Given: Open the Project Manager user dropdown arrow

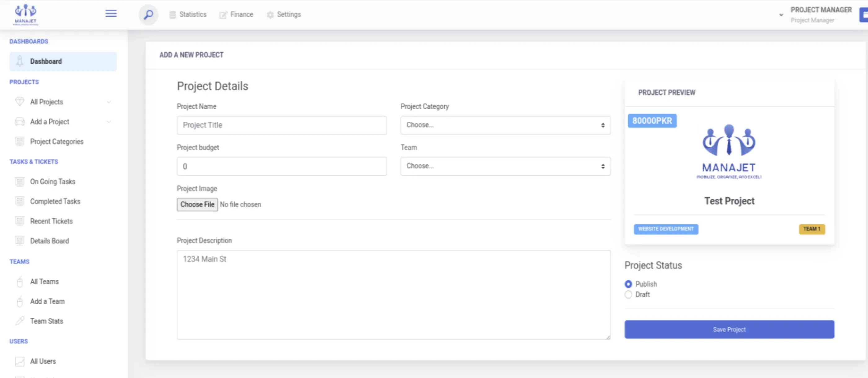Looking at the screenshot, I should [781, 15].
